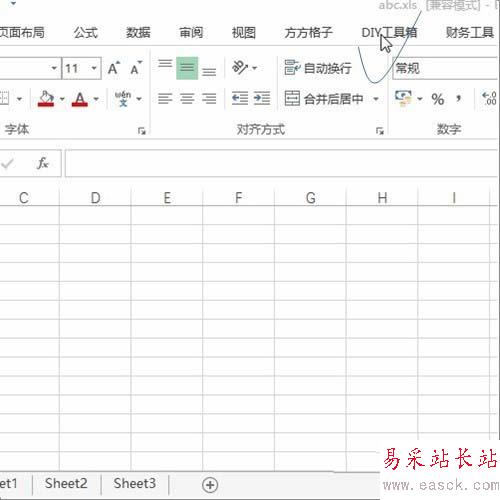500x500 pixels.
Task: Select column F header
Action: coord(239,198)
